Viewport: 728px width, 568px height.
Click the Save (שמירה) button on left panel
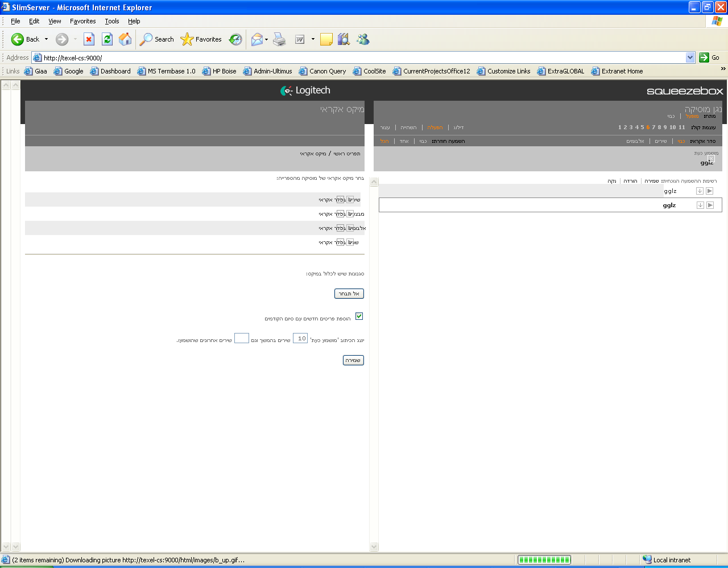coord(353,360)
